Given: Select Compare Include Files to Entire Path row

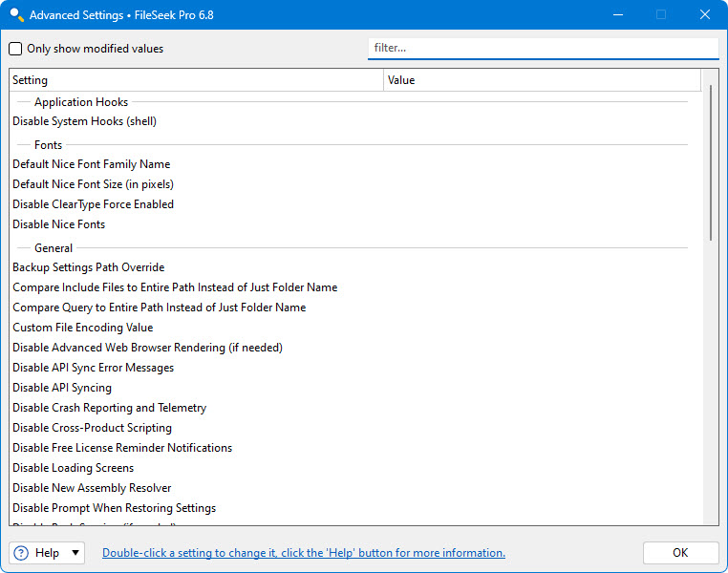Looking at the screenshot, I should (355, 287).
